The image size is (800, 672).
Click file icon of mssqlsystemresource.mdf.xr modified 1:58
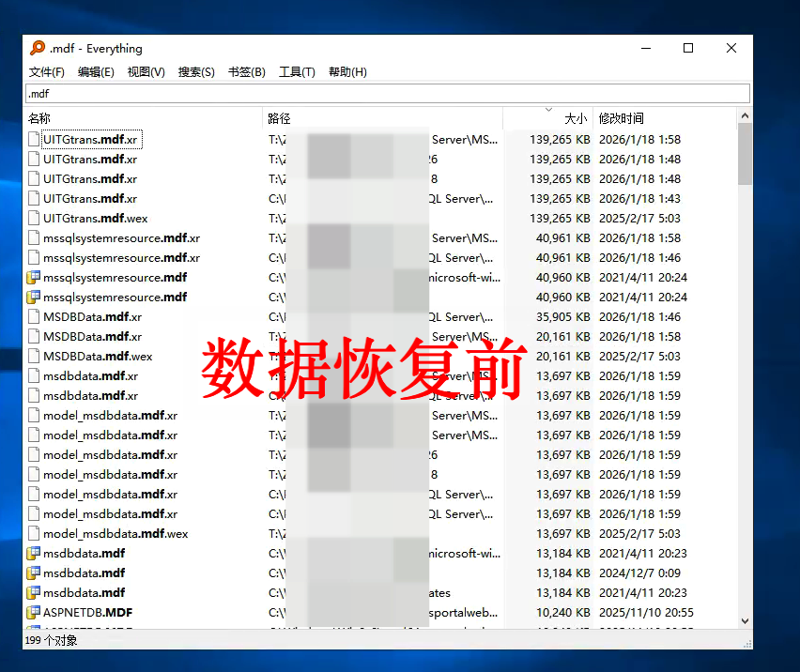tap(34, 237)
